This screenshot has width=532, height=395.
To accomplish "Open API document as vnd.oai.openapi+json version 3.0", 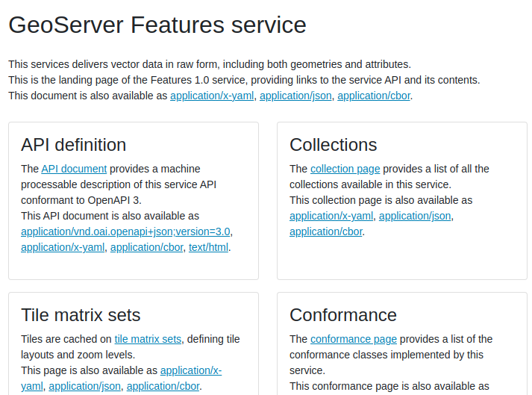I will coord(125,231).
